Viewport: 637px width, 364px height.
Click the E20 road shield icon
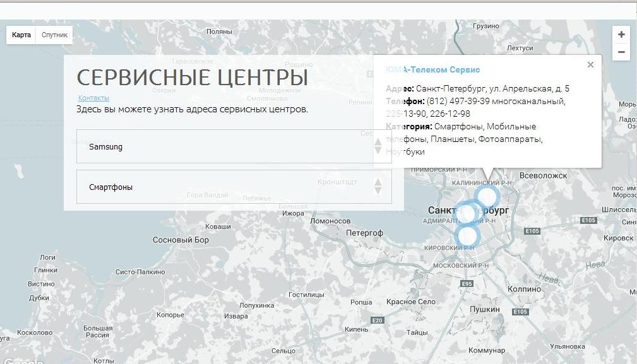pos(377,320)
